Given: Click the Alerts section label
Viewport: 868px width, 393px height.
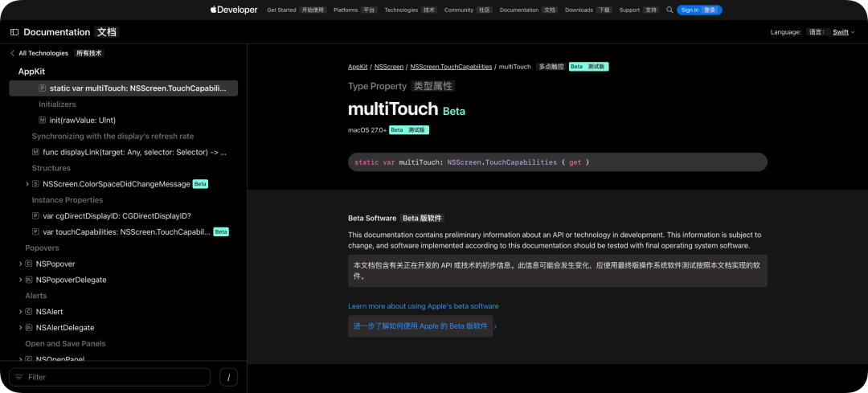Looking at the screenshot, I should [36, 296].
